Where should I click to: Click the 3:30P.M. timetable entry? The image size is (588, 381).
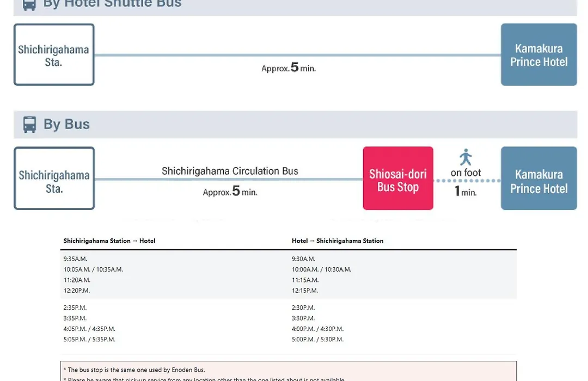[x=303, y=318]
